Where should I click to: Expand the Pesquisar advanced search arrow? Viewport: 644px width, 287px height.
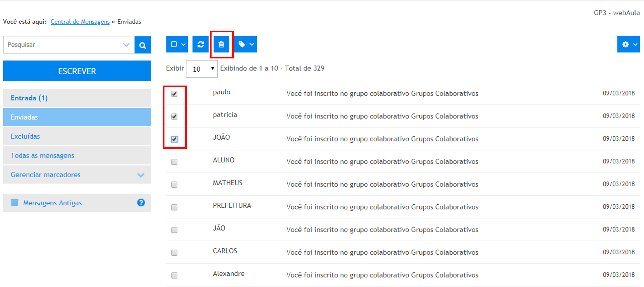[x=126, y=45]
